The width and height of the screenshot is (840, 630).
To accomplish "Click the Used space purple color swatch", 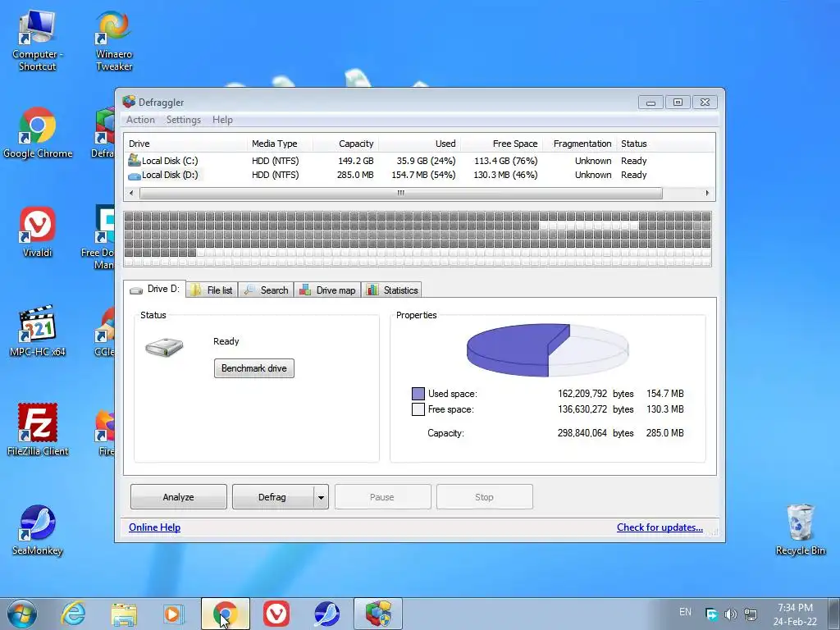I will 418,394.
